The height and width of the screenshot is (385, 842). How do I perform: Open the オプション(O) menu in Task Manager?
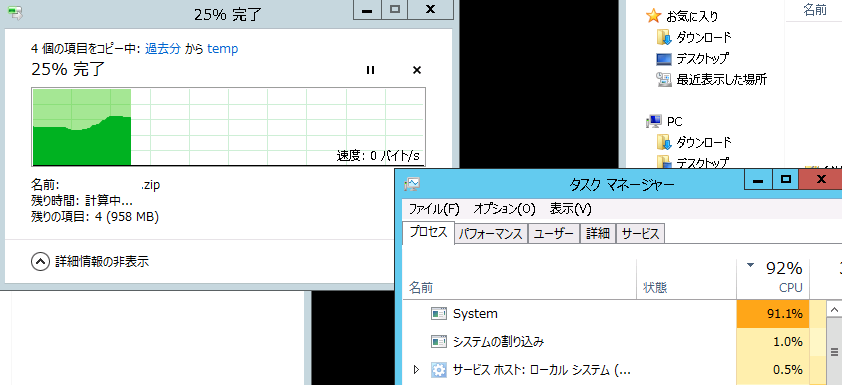point(505,208)
